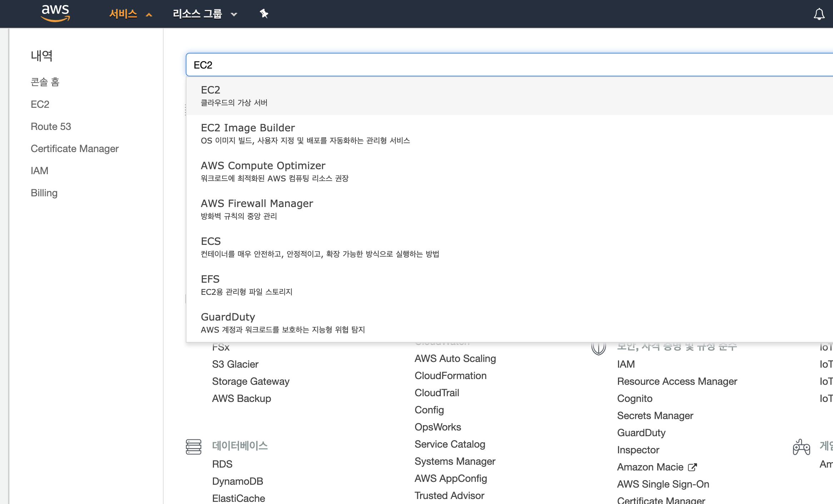Viewport: 833px width, 504px height.
Task: Open the notifications bell icon
Action: [x=819, y=14]
